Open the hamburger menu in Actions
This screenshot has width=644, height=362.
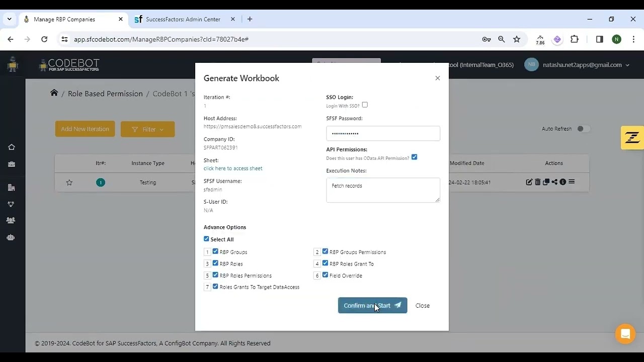(x=572, y=182)
